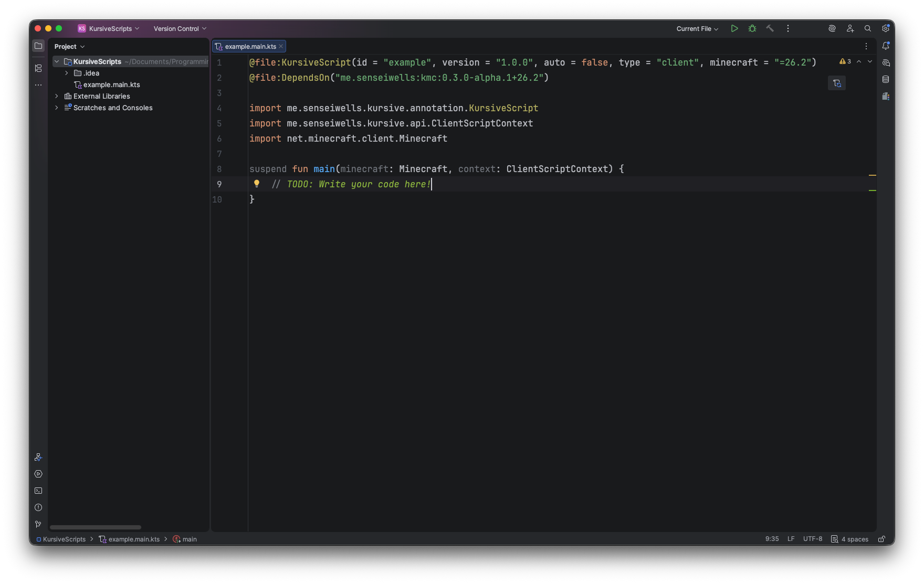Image resolution: width=924 pixels, height=584 pixels.
Task: Open the Structure tool window
Action: pos(38,68)
